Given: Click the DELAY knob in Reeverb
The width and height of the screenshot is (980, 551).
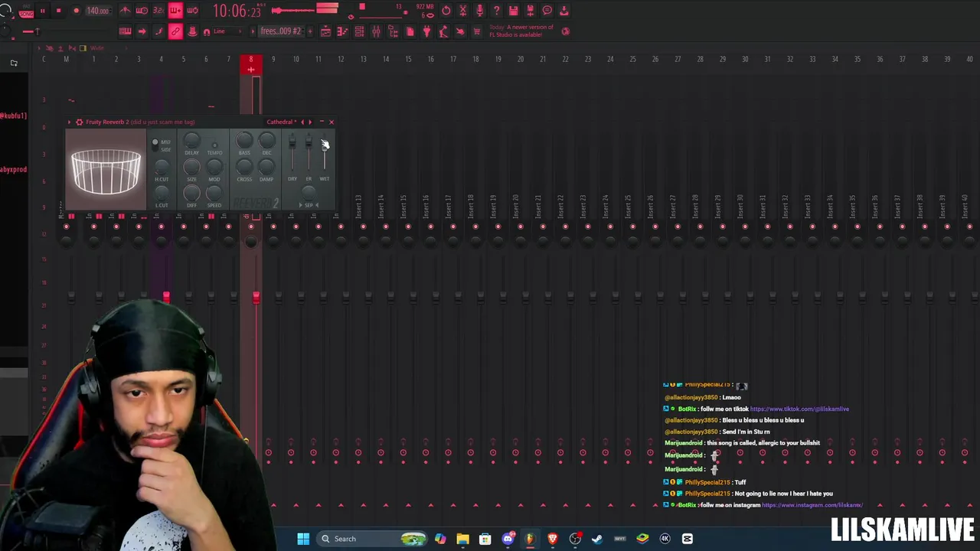Looking at the screenshot, I should click(191, 140).
